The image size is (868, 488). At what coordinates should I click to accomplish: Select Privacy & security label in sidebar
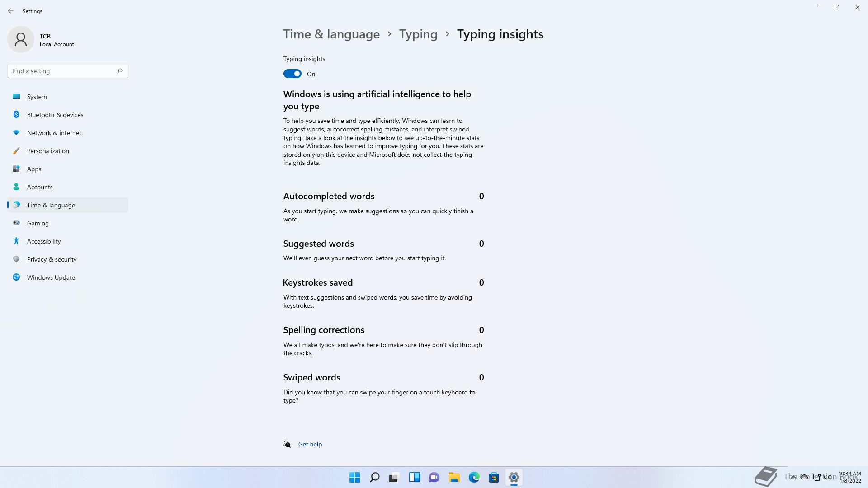pyautogui.click(x=52, y=259)
